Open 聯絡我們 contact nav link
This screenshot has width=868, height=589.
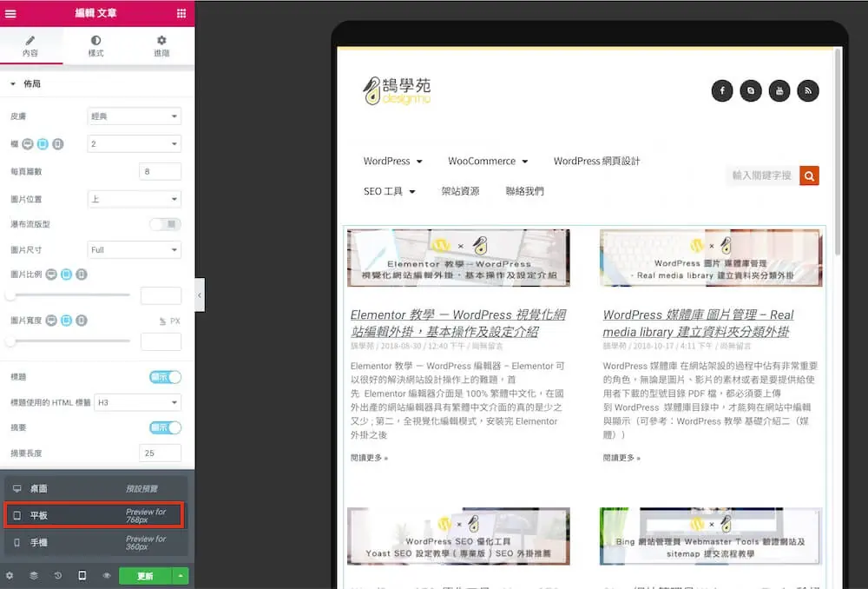[x=525, y=191]
